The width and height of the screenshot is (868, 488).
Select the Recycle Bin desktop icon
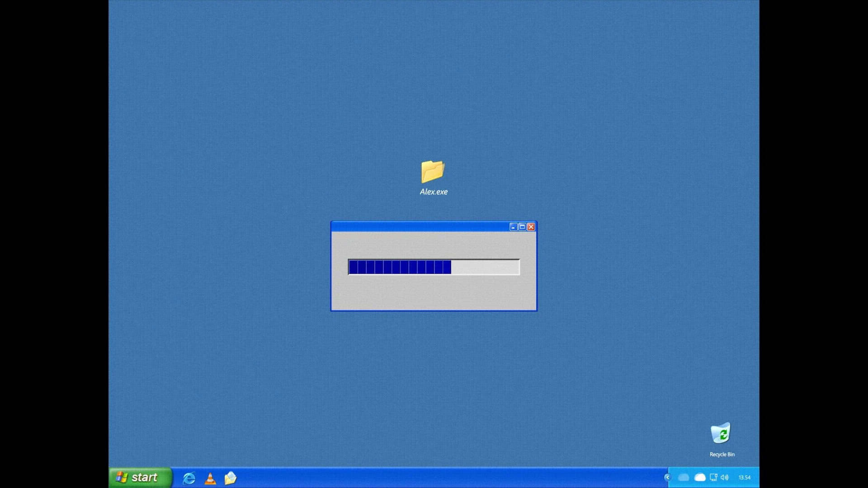[x=721, y=433]
